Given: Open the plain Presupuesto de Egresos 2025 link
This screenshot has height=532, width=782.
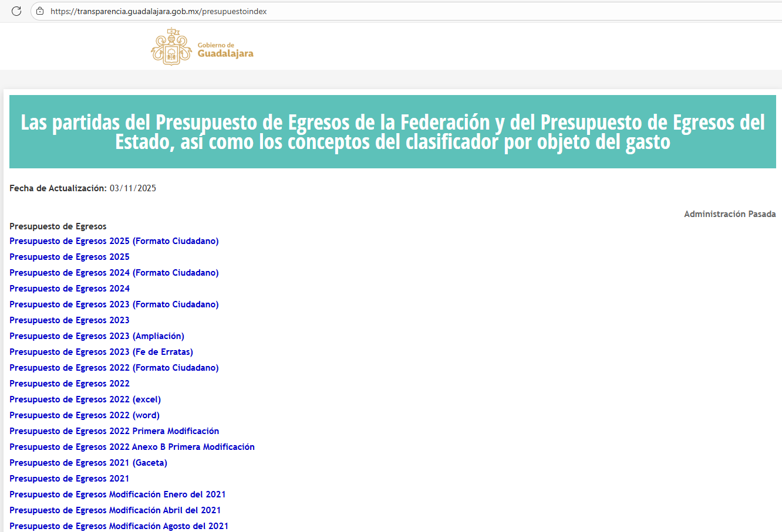Looking at the screenshot, I should [69, 257].
